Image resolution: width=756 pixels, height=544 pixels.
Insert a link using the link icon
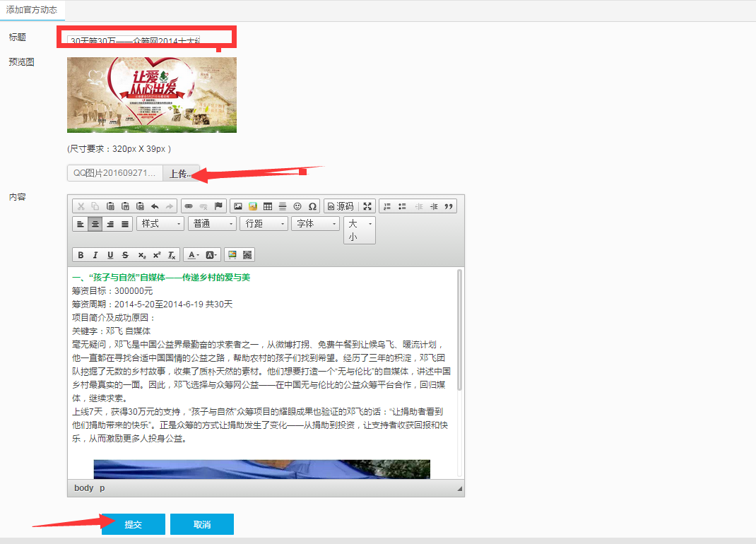pyautogui.click(x=188, y=206)
